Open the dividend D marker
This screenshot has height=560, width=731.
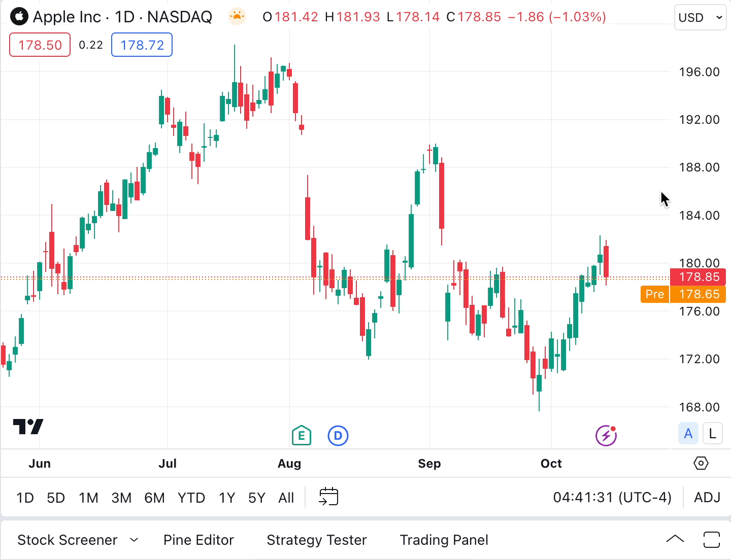pyautogui.click(x=338, y=436)
